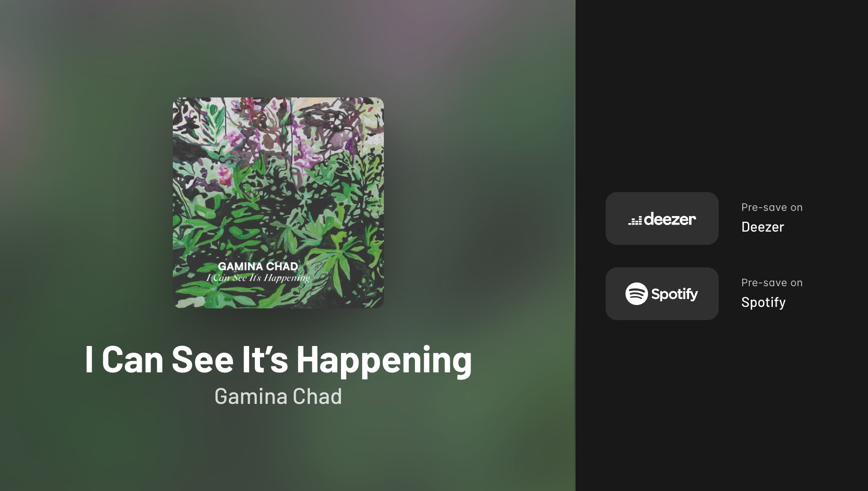Click the word "Happening" in the large title
Image resolution: width=868 pixels, height=491 pixels.
384,360
